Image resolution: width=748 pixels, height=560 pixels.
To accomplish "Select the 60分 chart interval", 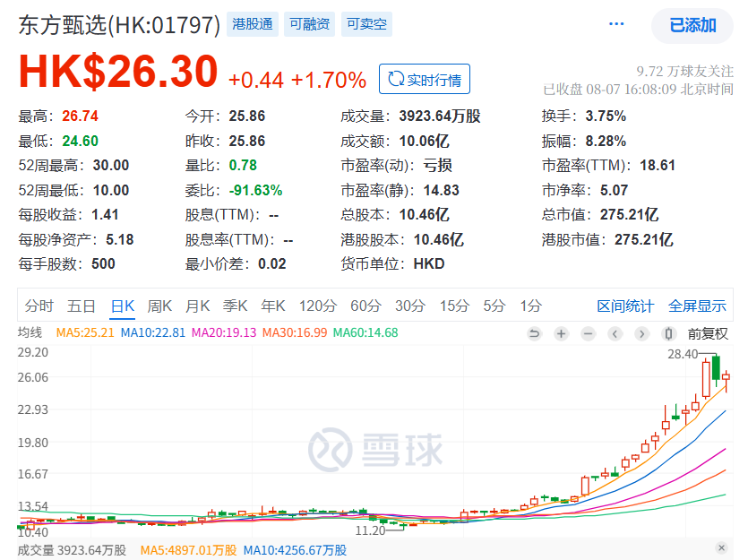I will (365, 305).
